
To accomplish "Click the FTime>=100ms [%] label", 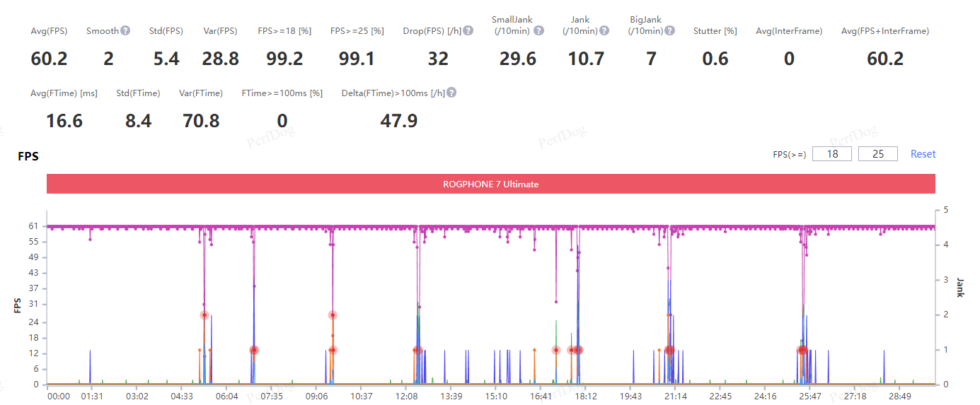I will tap(282, 93).
